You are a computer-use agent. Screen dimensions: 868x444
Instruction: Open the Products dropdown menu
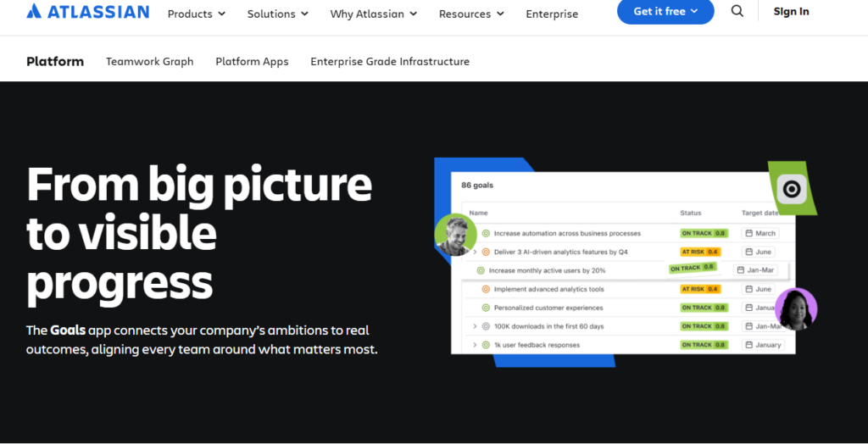pos(197,14)
